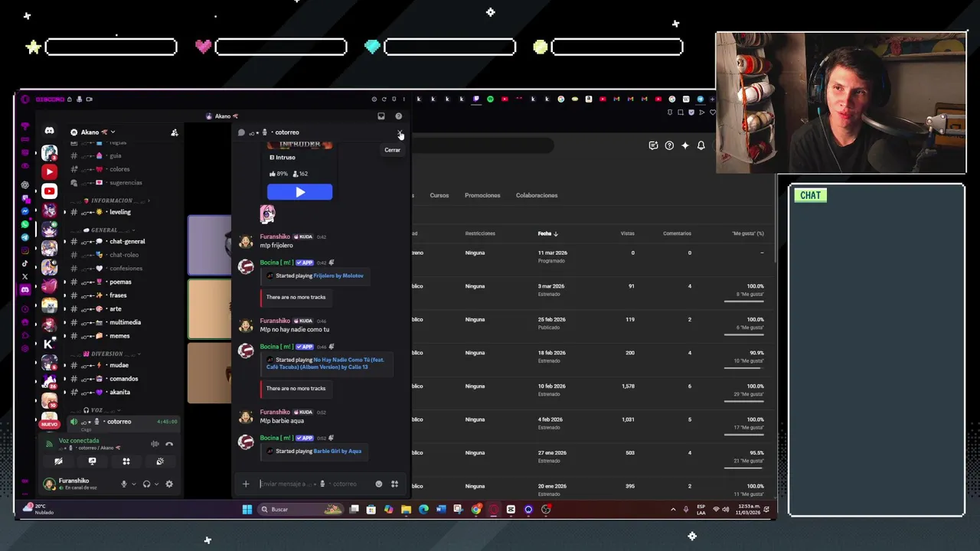Add attachment plus icon in message box
This screenshot has width=980, height=551.
tap(246, 484)
